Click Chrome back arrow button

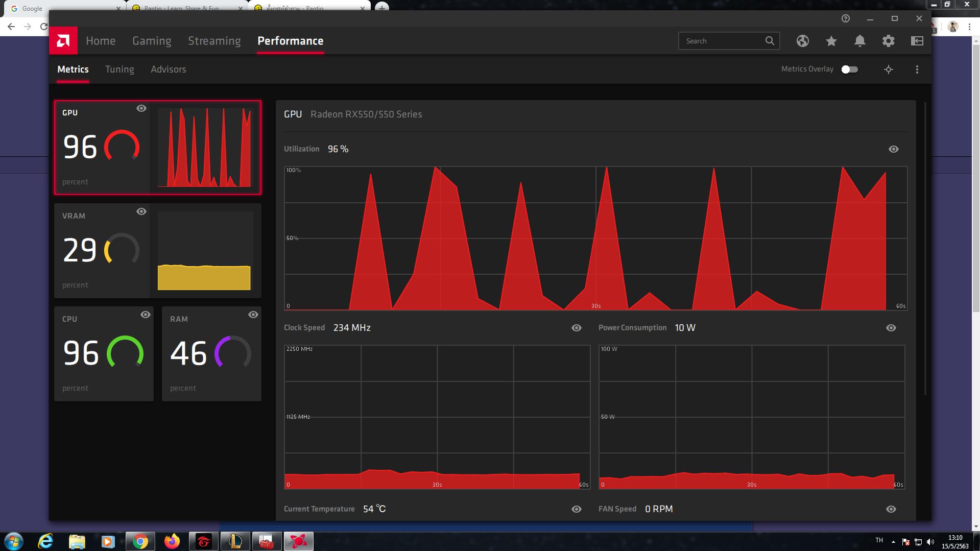11,27
